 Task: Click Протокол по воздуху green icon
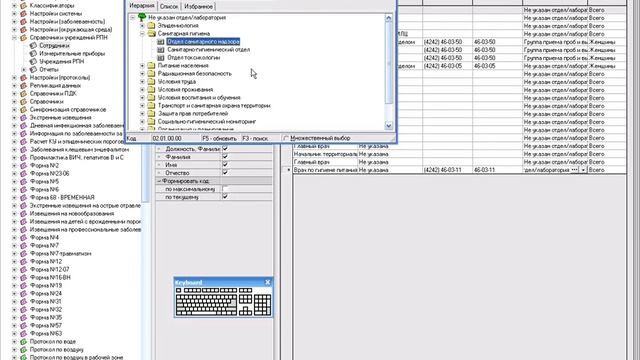coord(24,349)
